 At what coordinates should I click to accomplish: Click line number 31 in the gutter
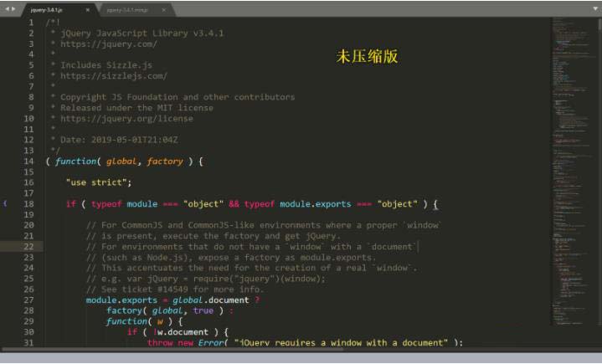28,342
